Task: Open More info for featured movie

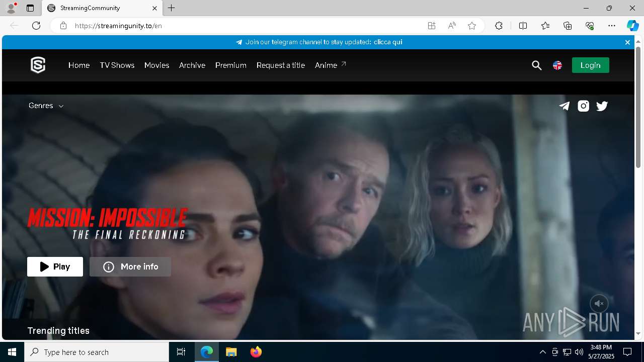Action: 130,266
